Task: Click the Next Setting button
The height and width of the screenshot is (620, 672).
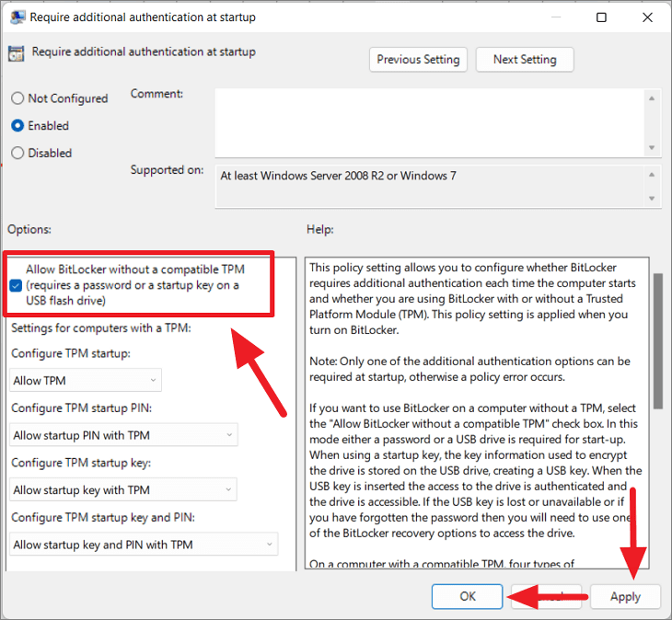Action: point(525,60)
